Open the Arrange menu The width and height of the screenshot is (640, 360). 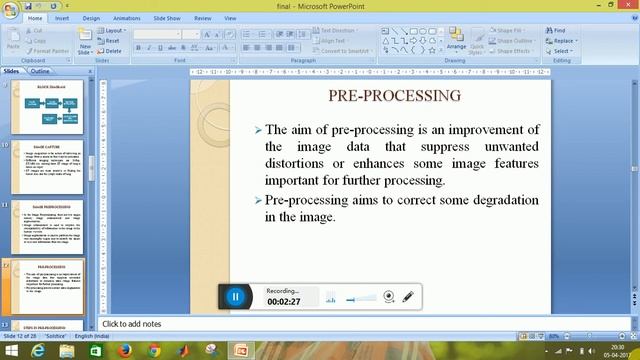click(456, 40)
